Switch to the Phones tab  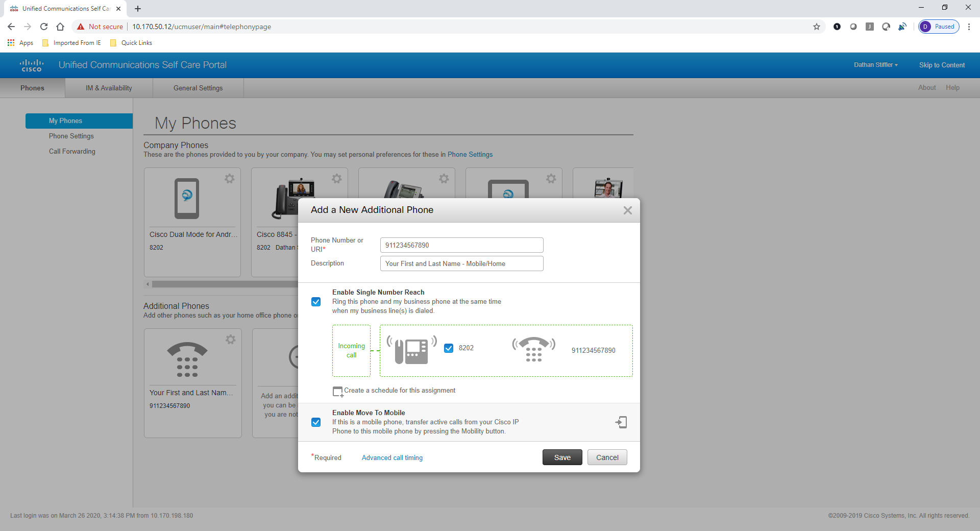point(32,88)
